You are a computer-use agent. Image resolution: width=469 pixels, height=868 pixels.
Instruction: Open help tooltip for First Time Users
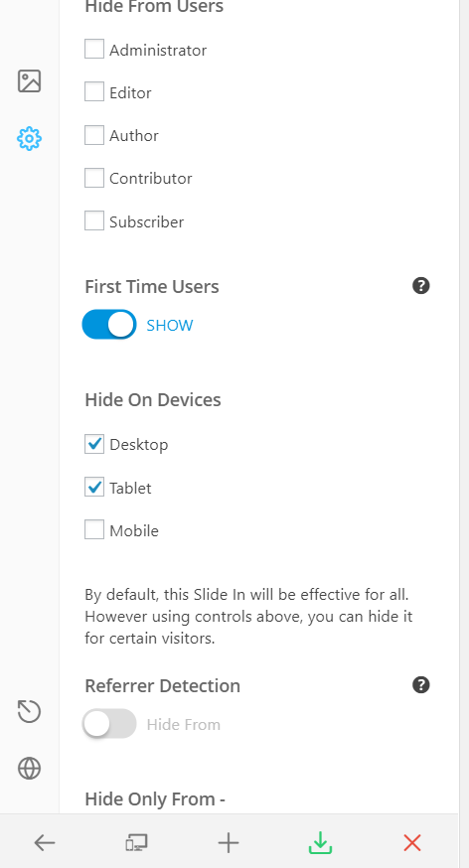click(421, 286)
